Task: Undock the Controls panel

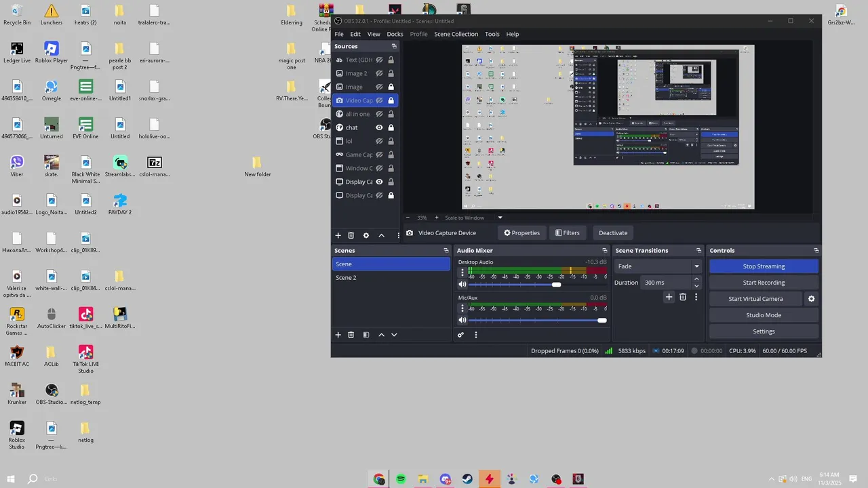Action: coord(816,251)
